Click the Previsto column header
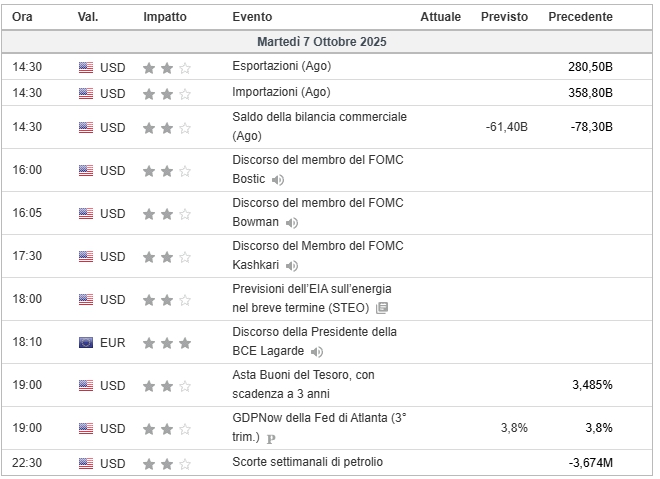Image resolution: width=660 pixels, height=479 pixels. 504,17
